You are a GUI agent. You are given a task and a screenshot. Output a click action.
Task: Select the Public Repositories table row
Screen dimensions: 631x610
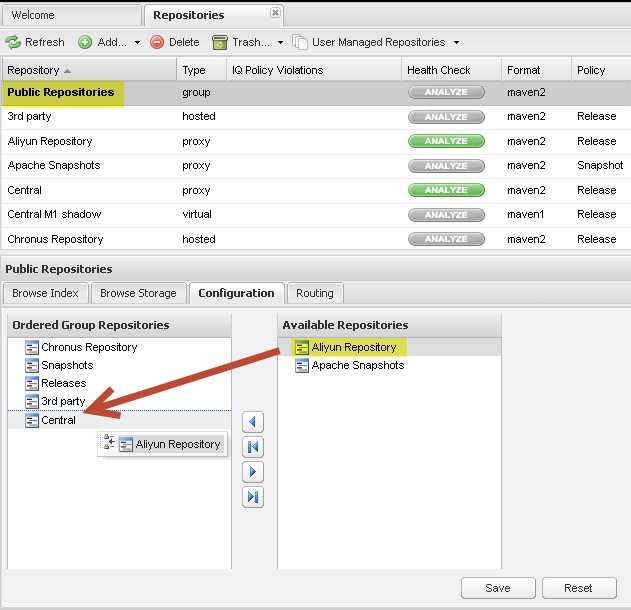point(316,93)
